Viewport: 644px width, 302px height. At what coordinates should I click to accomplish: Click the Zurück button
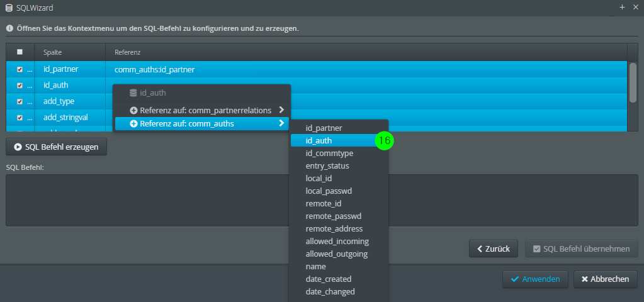point(494,249)
